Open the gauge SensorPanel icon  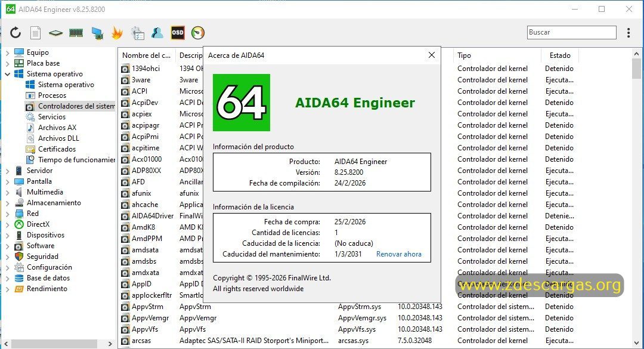[x=197, y=32]
